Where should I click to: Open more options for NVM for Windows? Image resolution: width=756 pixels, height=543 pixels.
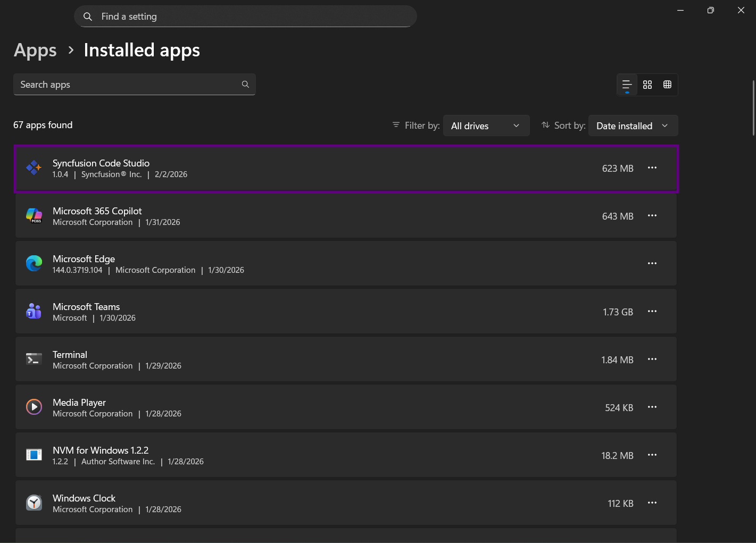(652, 455)
